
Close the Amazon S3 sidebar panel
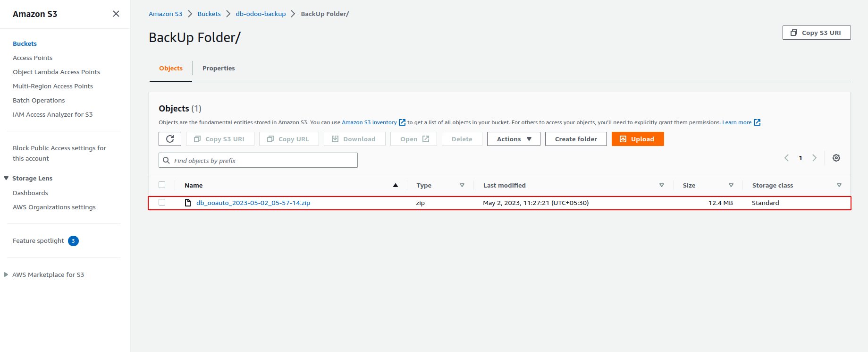tap(116, 14)
